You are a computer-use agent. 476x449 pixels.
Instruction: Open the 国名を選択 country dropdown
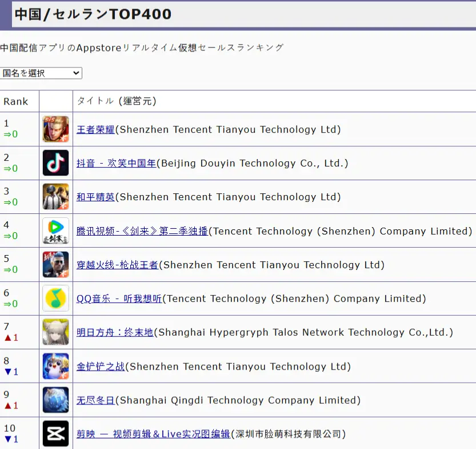tap(41, 73)
